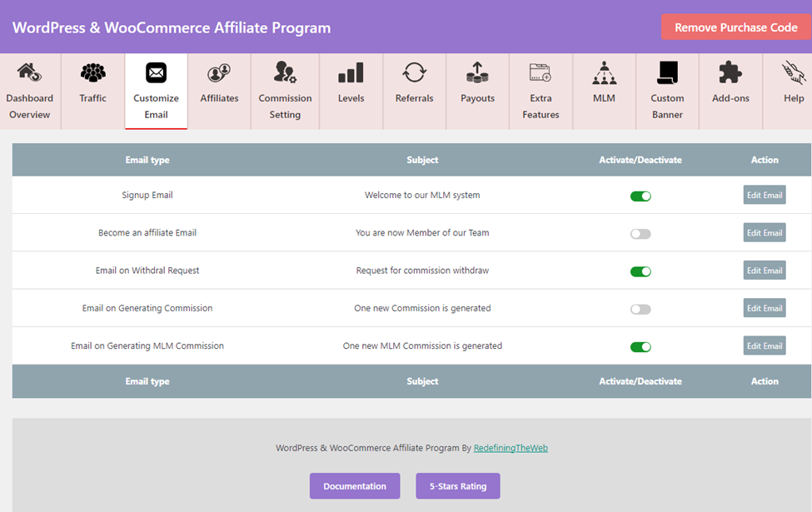Click the Customize Email envelope icon
812x512 pixels.
click(x=156, y=72)
